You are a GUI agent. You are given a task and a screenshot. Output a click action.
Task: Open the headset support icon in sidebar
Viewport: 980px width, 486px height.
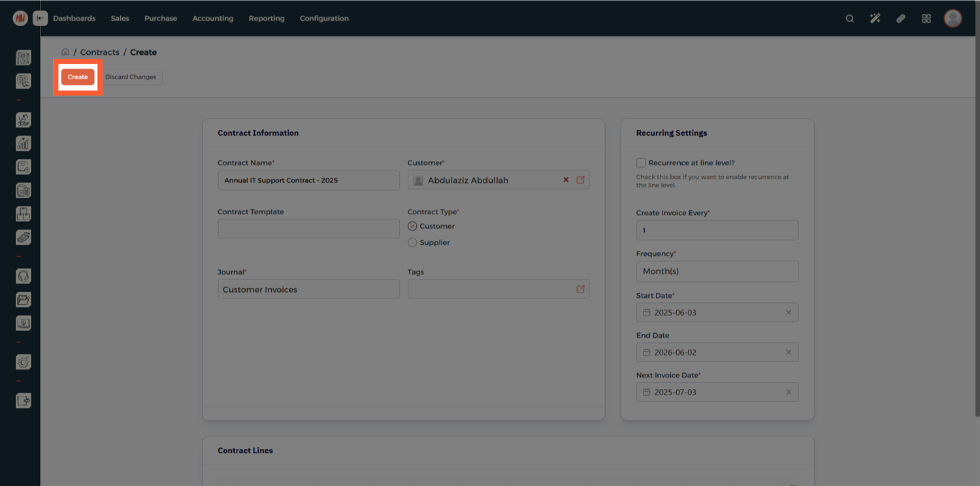(x=24, y=276)
